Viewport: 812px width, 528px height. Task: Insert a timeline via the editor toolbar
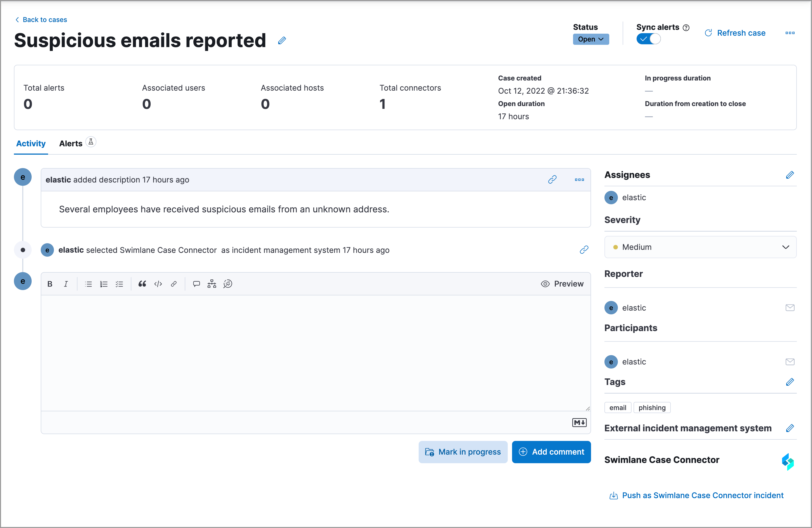pos(212,284)
